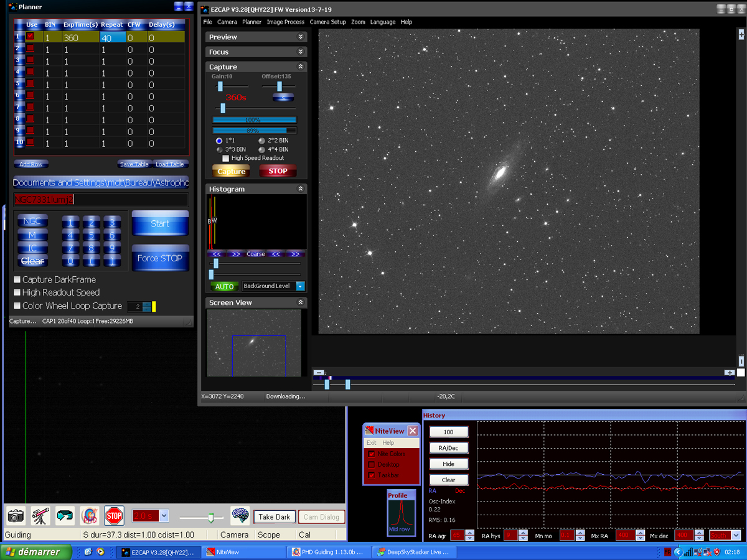The height and width of the screenshot is (560, 747).
Task: Click the blue exposure unit 's' button
Action: click(283, 98)
